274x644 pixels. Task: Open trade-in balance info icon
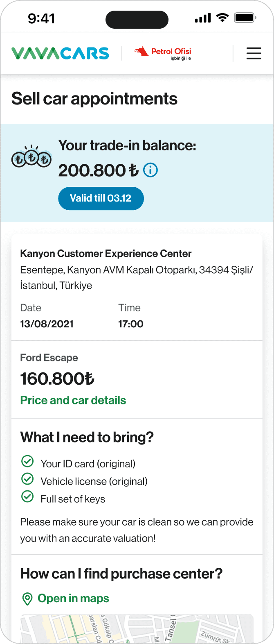(x=150, y=170)
